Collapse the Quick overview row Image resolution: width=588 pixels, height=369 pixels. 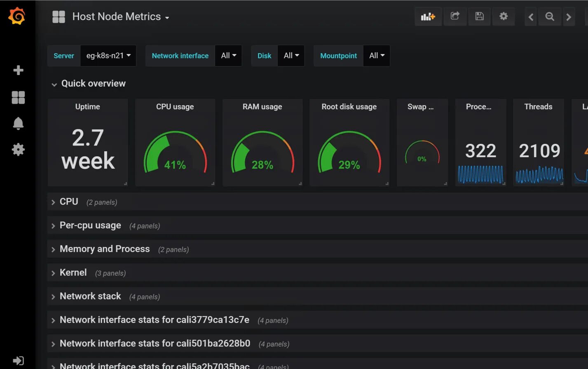pyautogui.click(x=89, y=84)
